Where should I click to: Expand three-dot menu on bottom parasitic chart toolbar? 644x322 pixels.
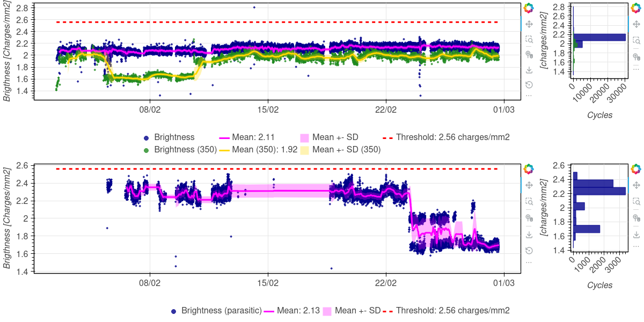tap(529, 261)
